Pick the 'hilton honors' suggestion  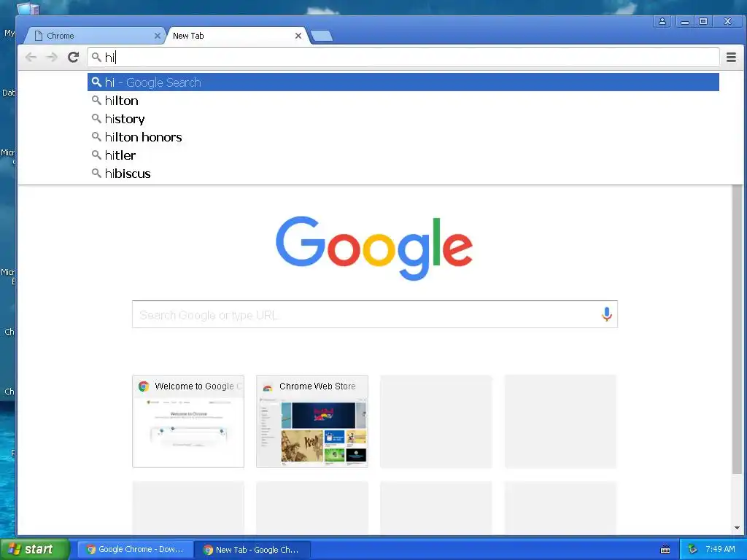click(x=403, y=137)
